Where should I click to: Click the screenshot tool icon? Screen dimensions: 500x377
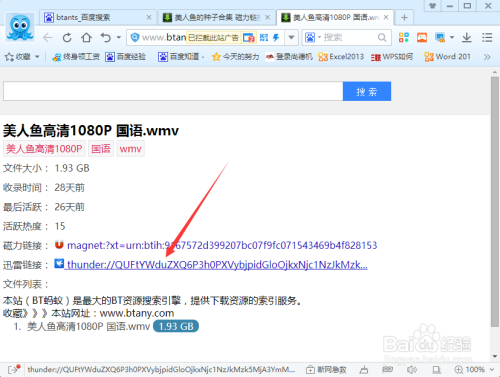(x=440, y=38)
